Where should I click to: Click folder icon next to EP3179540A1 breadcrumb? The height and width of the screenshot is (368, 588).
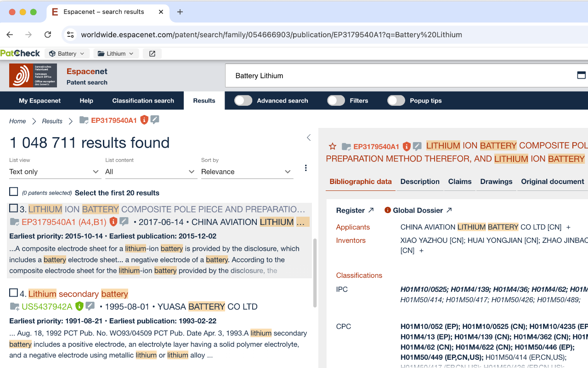click(x=84, y=120)
